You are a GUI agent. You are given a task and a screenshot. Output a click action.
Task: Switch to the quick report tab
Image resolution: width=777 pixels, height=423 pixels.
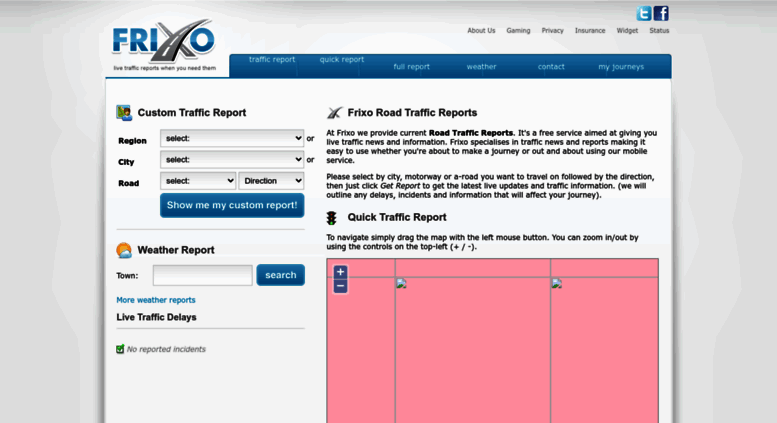342,59
